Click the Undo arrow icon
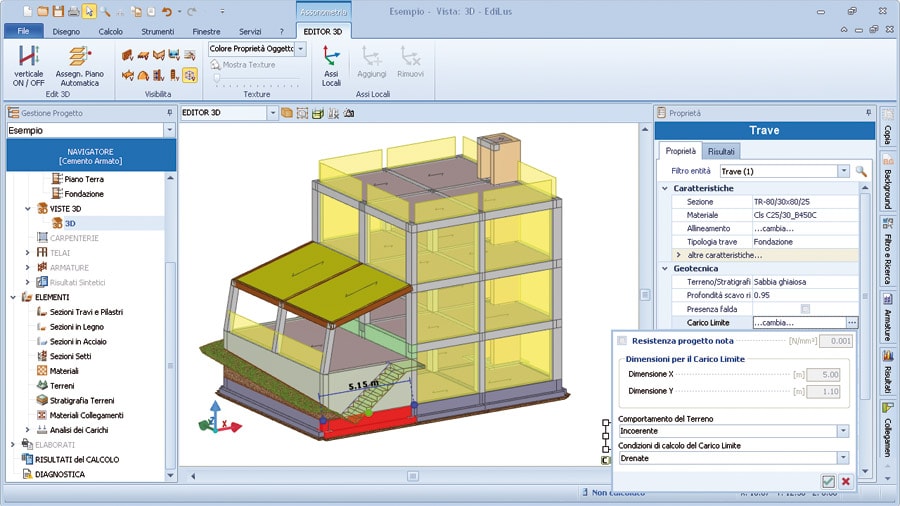The height and width of the screenshot is (506, 900). [166, 11]
